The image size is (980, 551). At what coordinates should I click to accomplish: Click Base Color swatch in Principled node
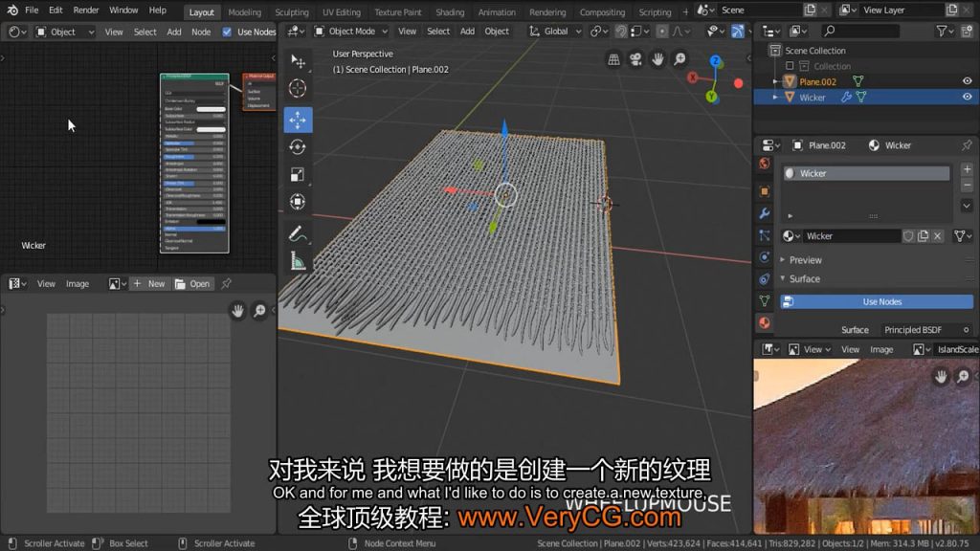(211, 109)
